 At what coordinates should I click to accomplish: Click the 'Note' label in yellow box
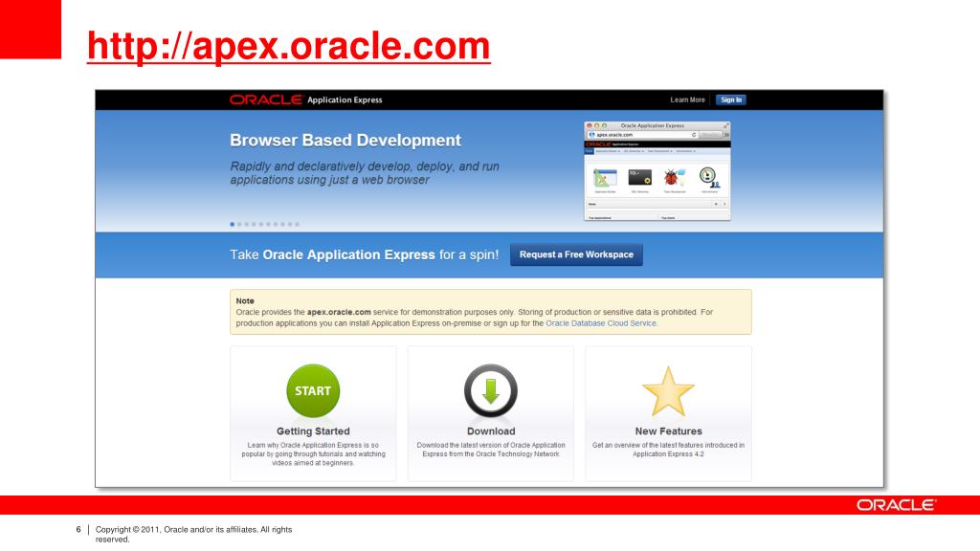pos(245,301)
